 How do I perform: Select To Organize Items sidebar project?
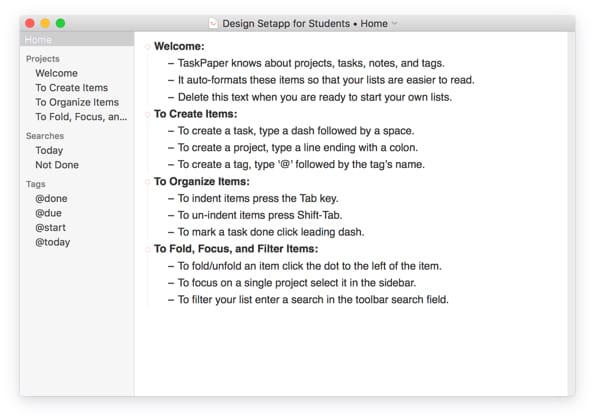pyautogui.click(x=77, y=102)
